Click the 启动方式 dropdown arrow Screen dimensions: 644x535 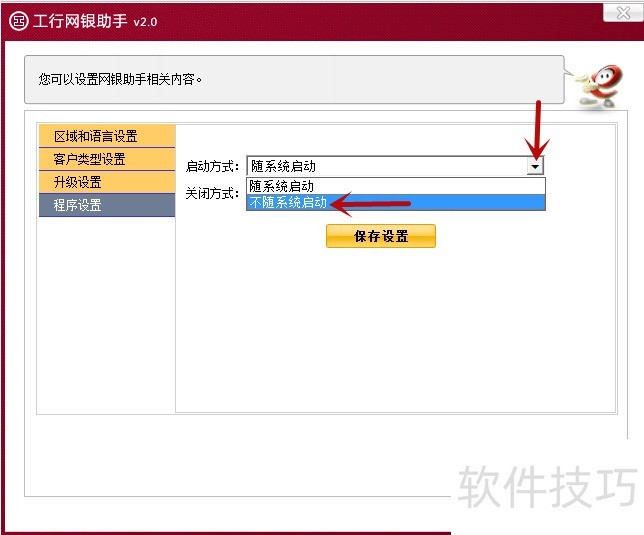535,166
